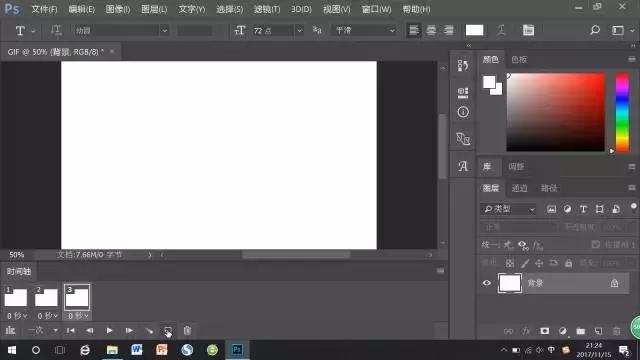Open frame 1 delay 0 秒 dropdown

click(x=17, y=316)
